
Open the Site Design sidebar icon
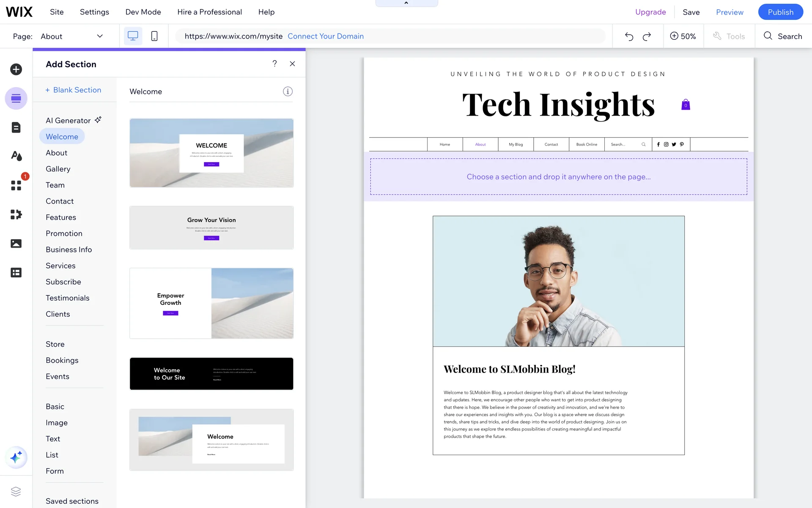[x=16, y=156]
